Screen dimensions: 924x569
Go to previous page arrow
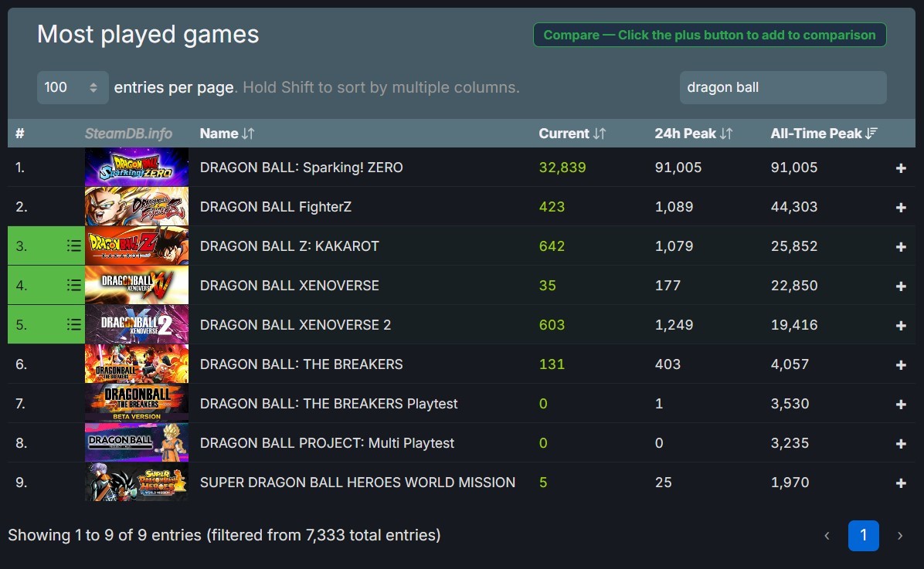point(827,536)
